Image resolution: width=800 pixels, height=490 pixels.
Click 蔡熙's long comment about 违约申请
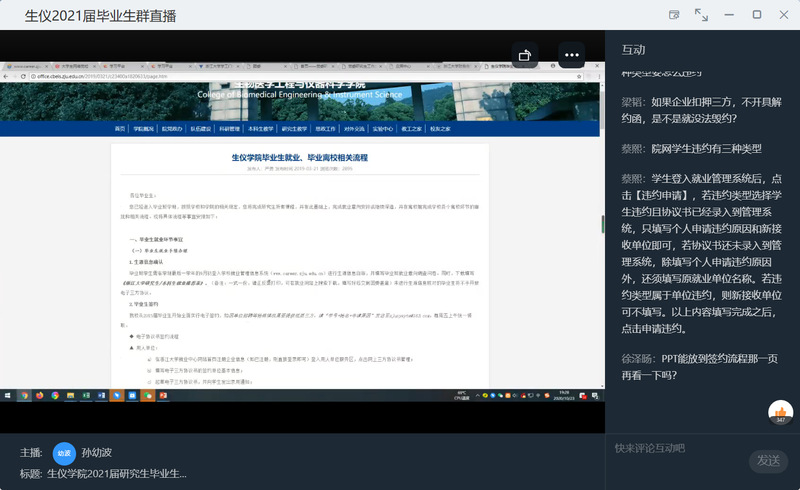[x=700, y=252]
